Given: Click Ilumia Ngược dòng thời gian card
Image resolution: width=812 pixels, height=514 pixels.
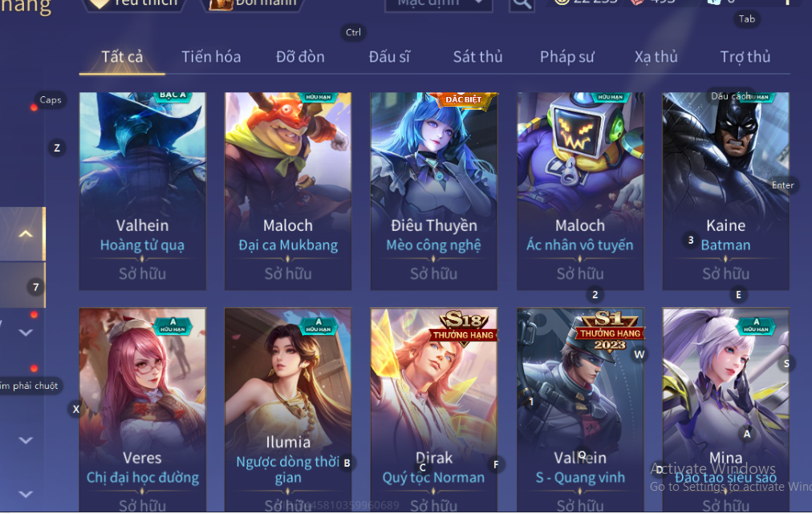Looking at the screenshot, I should (288, 410).
